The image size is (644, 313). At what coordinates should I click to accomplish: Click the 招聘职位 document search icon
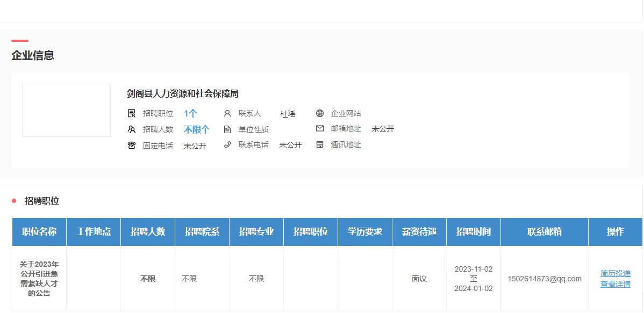pos(132,113)
